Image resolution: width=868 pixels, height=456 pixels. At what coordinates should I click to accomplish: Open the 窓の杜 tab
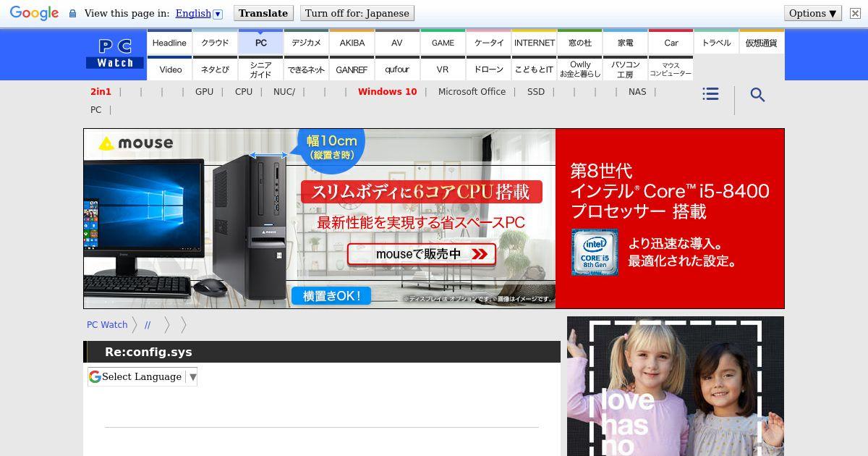pos(580,43)
